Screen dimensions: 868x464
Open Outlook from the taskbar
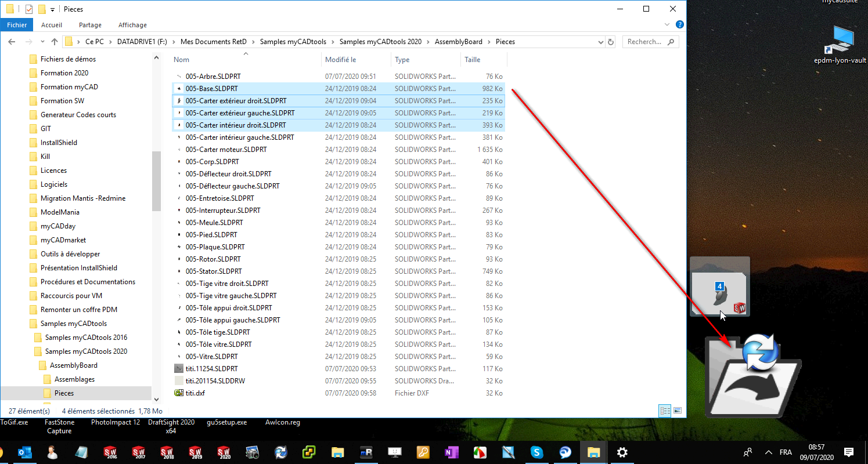[x=25, y=452]
